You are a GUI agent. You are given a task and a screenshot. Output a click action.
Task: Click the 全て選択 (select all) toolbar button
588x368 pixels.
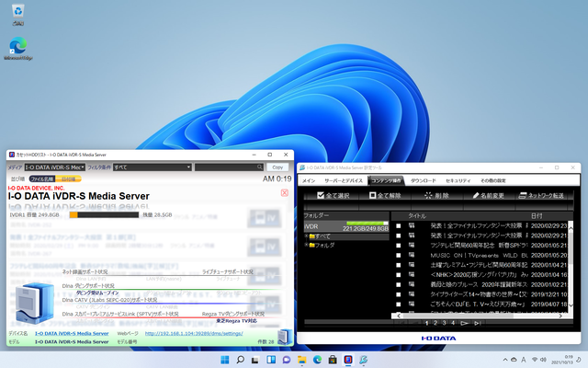pyautogui.click(x=333, y=195)
